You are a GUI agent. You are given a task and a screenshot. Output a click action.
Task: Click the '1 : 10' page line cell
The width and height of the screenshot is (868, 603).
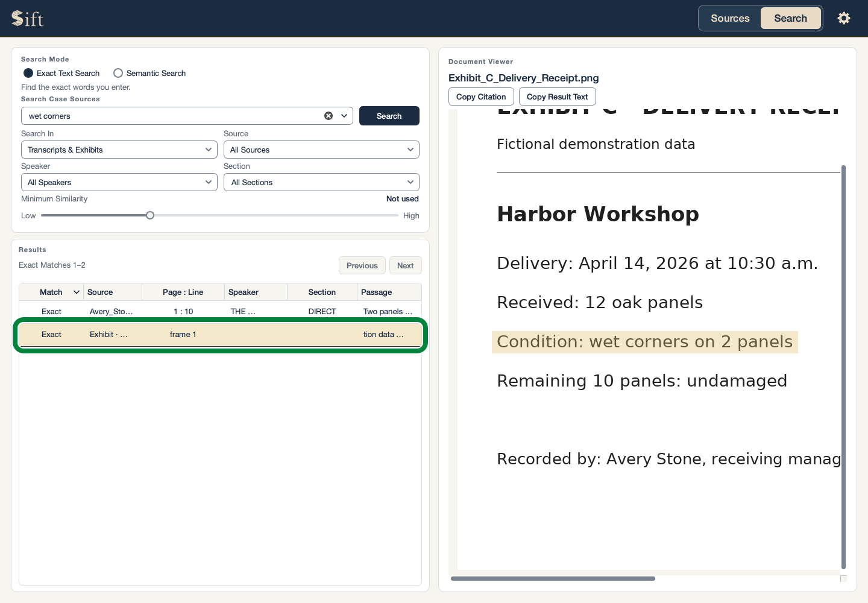(183, 311)
